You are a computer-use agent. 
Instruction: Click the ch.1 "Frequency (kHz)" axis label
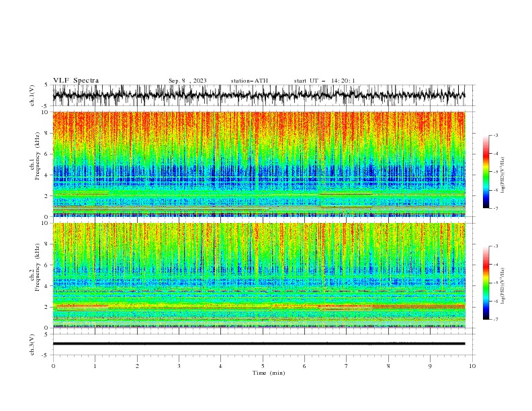(x=37, y=156)
